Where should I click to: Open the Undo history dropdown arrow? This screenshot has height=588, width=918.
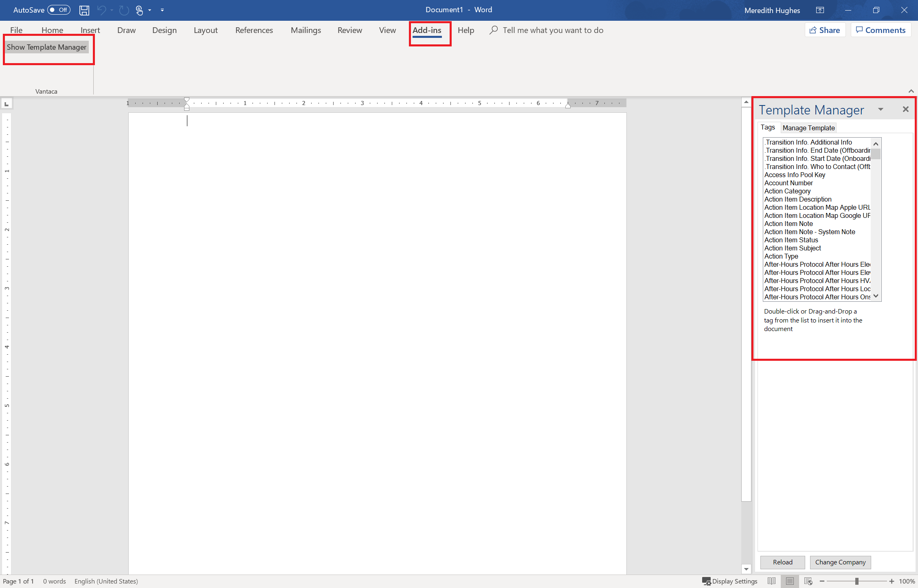112,10
